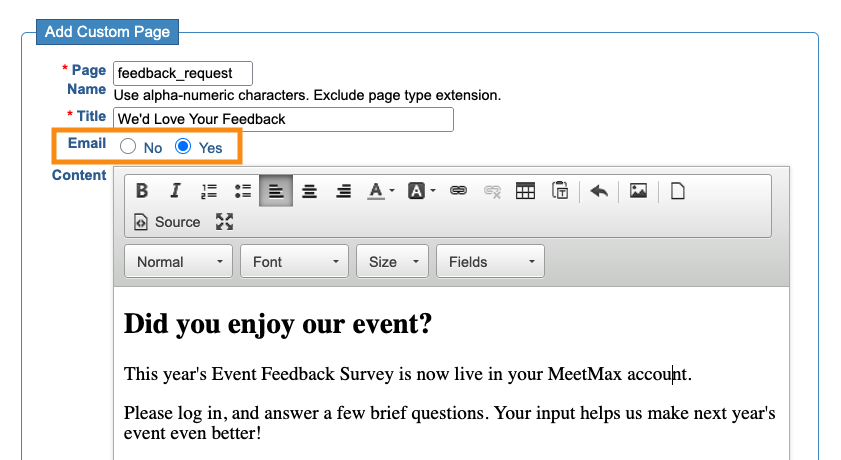Insert an image into the content
Screen dimensions: 841x460
tap(638, 191)
